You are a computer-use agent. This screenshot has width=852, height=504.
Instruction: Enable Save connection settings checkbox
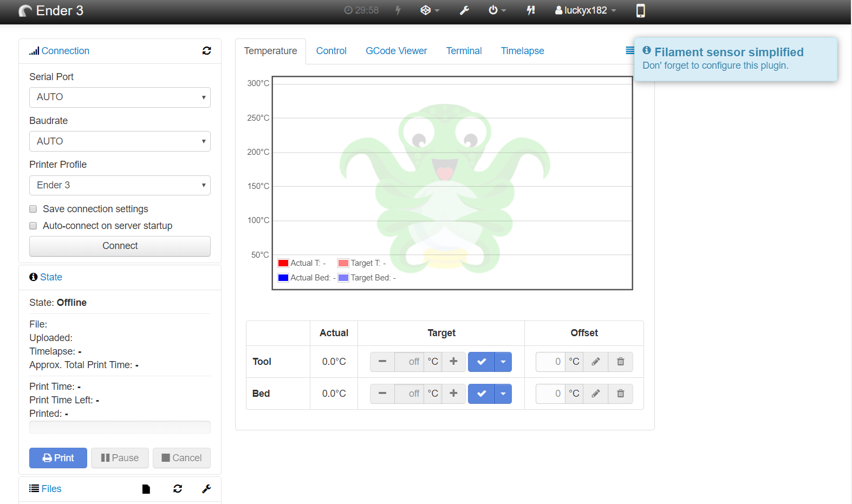(33, 209)
